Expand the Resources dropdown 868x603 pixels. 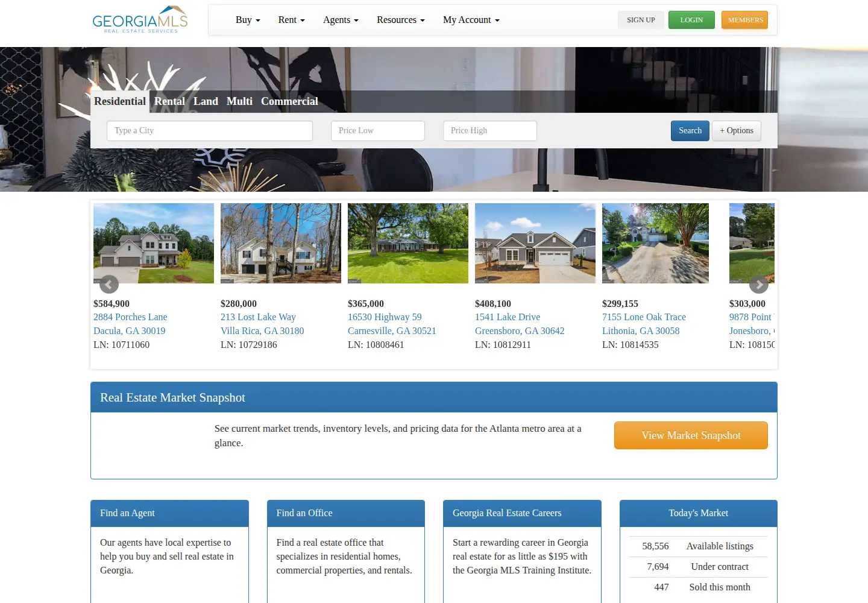pyautogui.click(x=401, y=20)
